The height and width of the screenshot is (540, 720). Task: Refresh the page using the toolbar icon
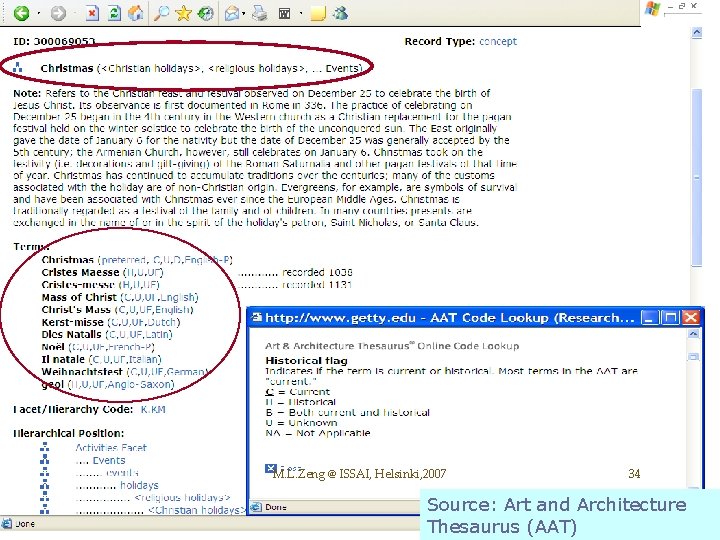(x=114, y=13)
